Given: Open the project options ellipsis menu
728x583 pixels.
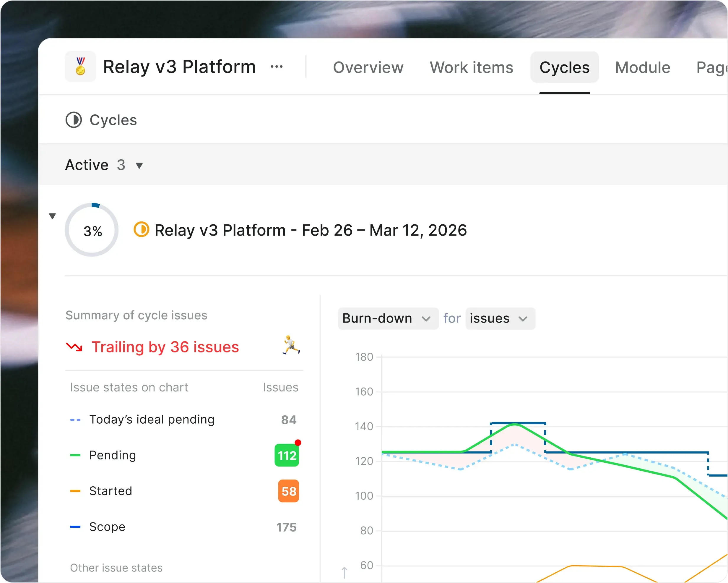Looking at the screenshot, I should pyautogui.click(x=277, y=67).
